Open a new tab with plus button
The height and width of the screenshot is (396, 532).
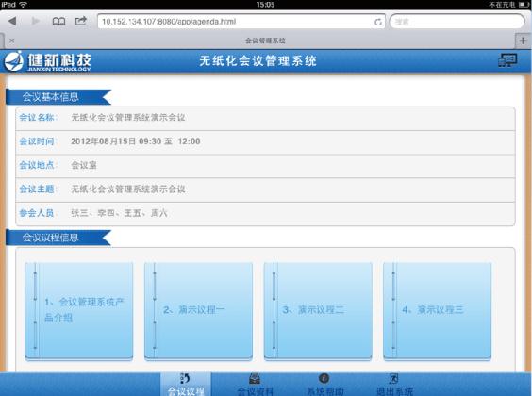coord(524,41)
